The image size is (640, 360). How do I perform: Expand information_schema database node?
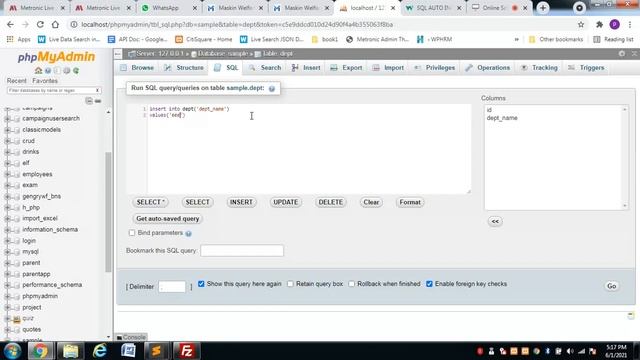click(7, 230)
